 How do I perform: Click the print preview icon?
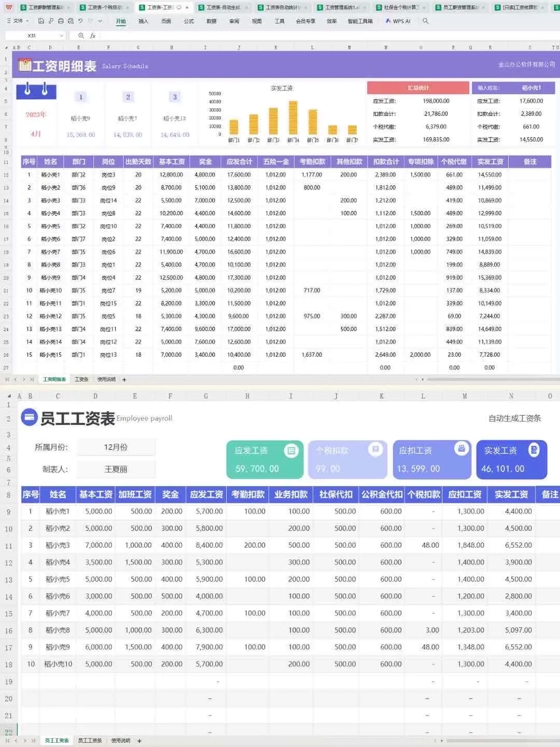[71, 21]
